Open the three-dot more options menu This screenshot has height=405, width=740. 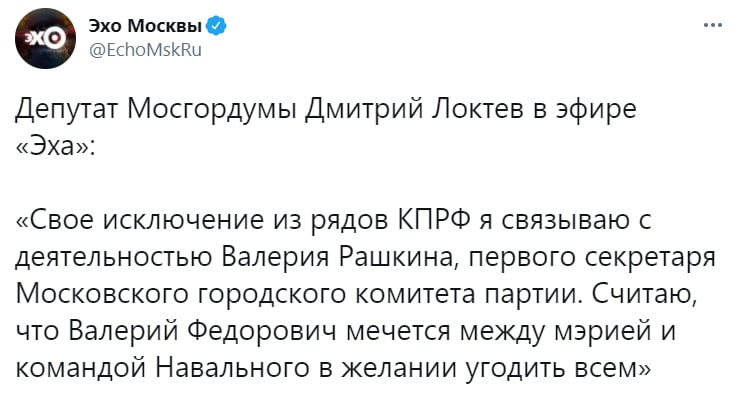712,26
